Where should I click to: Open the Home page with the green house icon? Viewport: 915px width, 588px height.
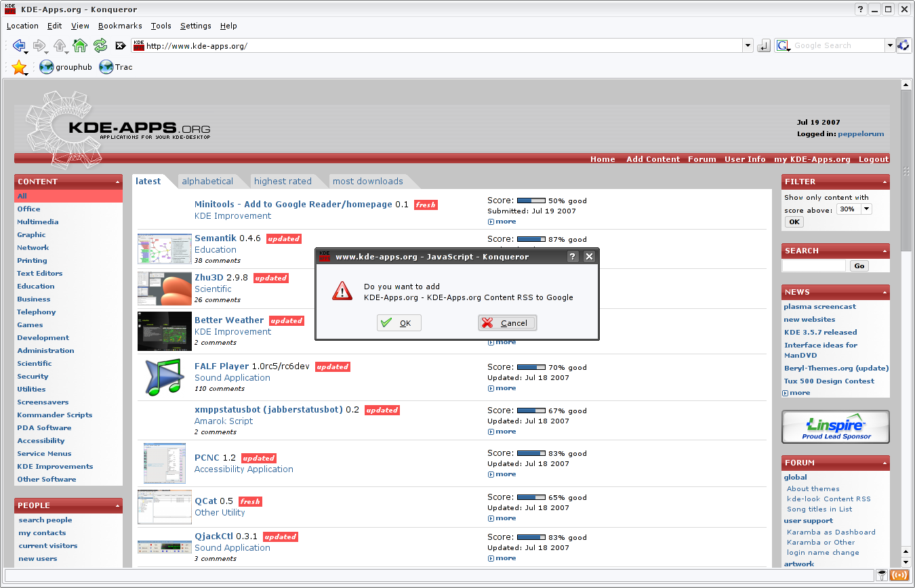[80, 45]
